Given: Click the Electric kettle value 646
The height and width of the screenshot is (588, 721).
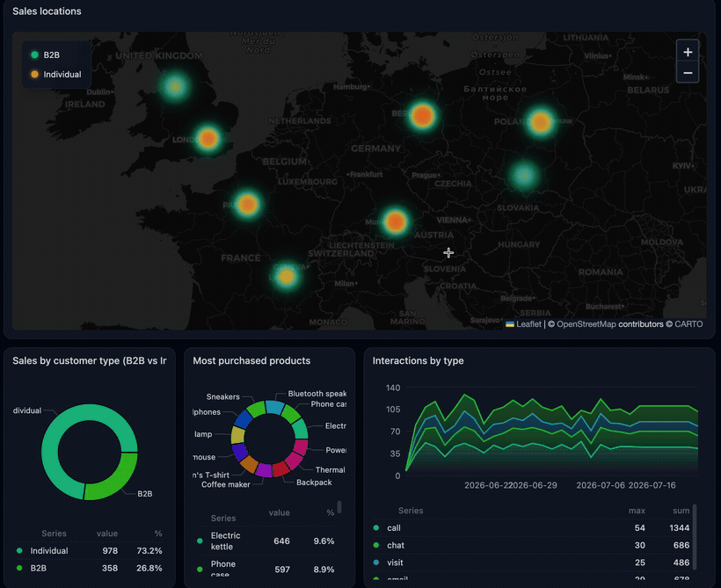Looking at the screenshot, I should pyautogui.click(x=282, y=541).
